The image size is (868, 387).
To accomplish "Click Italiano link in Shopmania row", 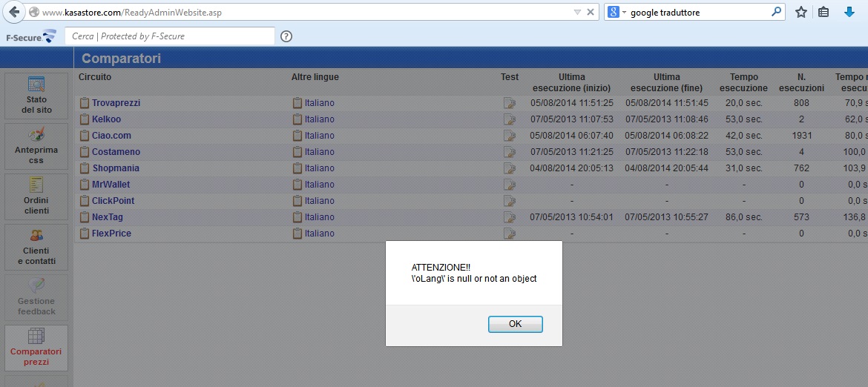I will tap(320, 168).
